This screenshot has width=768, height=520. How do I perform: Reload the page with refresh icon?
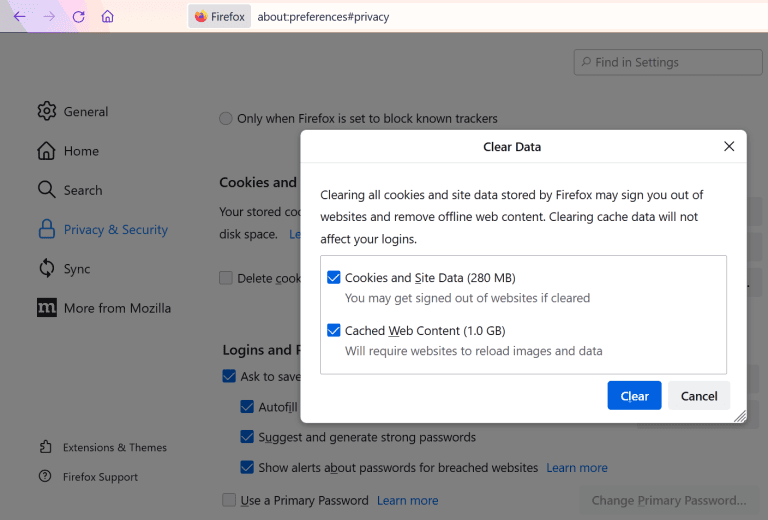(x=78, y=17)
